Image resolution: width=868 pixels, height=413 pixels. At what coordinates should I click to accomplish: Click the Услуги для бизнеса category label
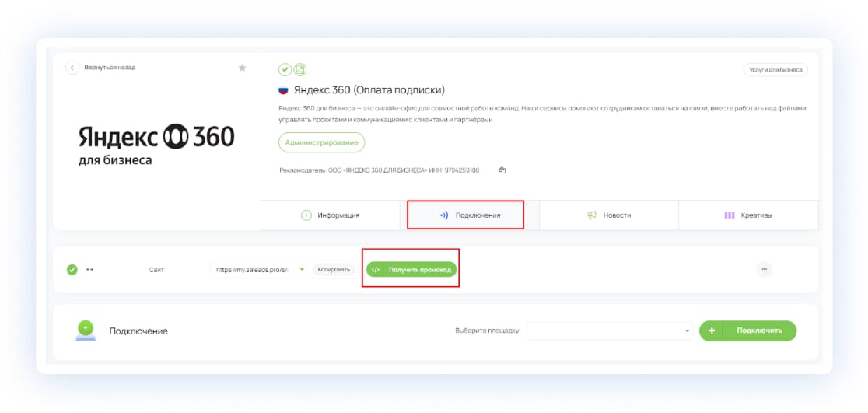coord(775,70)
